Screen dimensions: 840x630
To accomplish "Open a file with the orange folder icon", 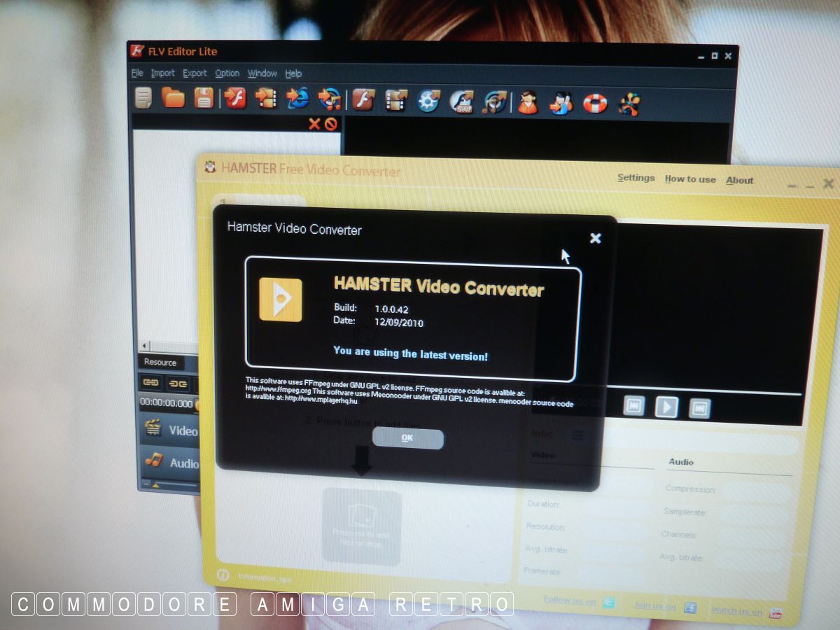I will click(x=174, y=98).
